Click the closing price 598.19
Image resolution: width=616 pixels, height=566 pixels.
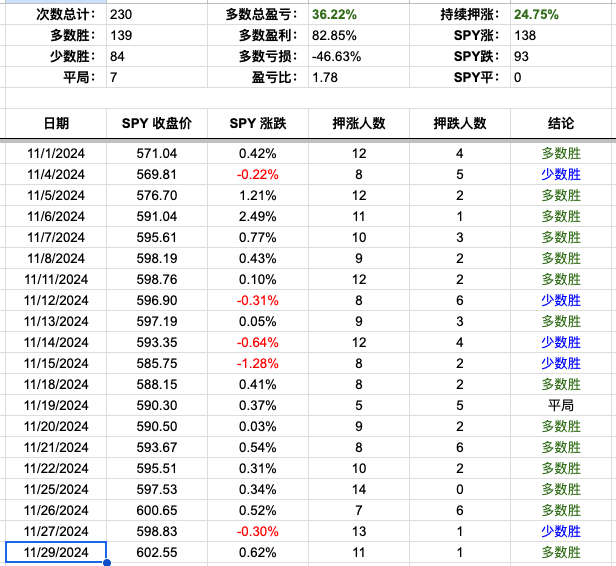[x=157, y=258]
